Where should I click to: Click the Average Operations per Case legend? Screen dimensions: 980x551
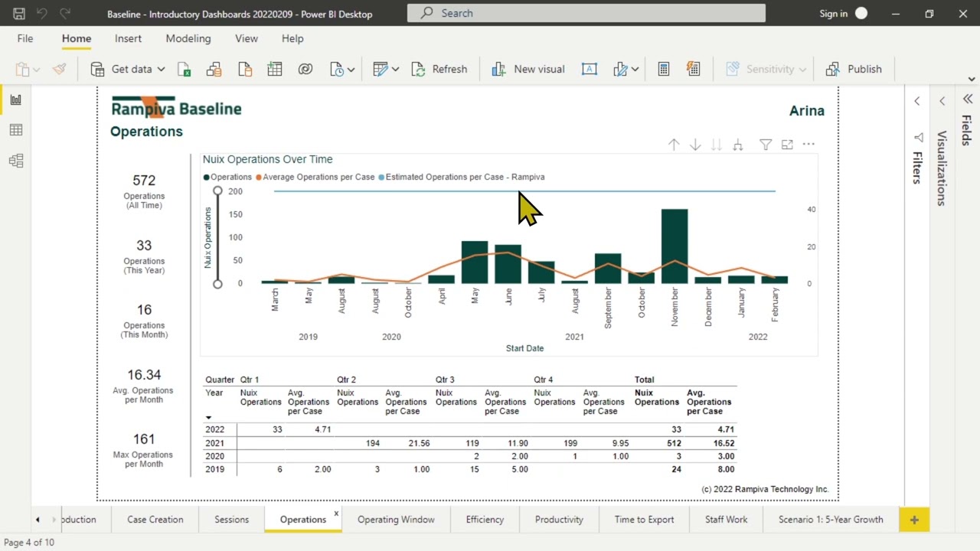point(315,177)
